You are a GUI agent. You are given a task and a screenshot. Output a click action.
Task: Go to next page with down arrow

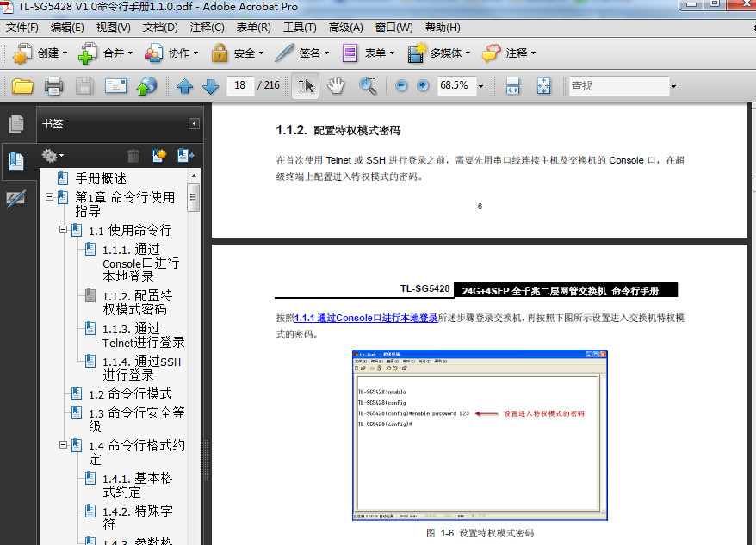pos(211,86)
